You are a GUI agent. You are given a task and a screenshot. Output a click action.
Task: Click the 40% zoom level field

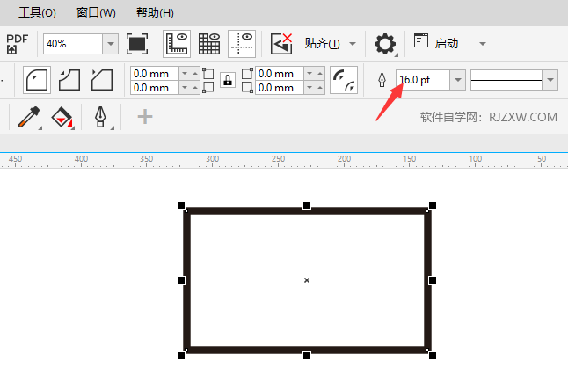pos(73,44)
